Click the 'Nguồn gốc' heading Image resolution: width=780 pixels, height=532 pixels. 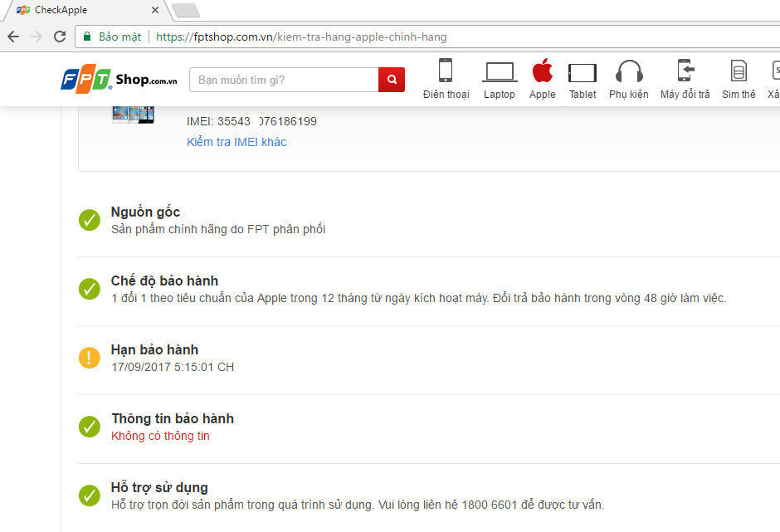coord(145,212)
